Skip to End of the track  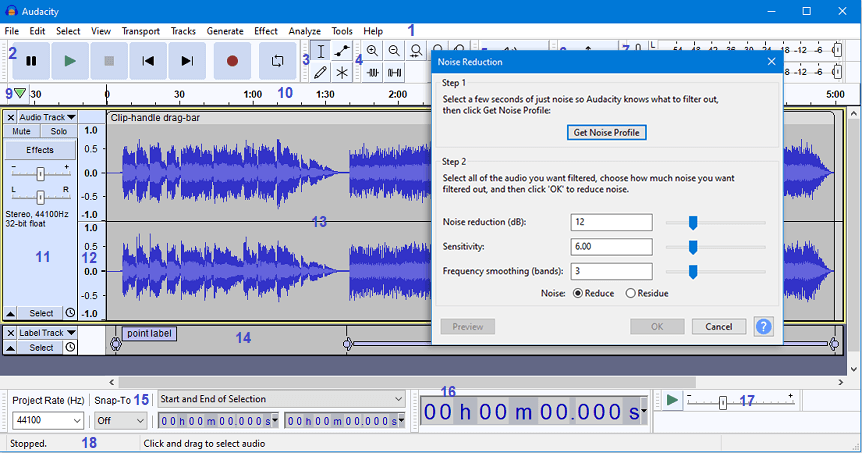click(187, 61)
